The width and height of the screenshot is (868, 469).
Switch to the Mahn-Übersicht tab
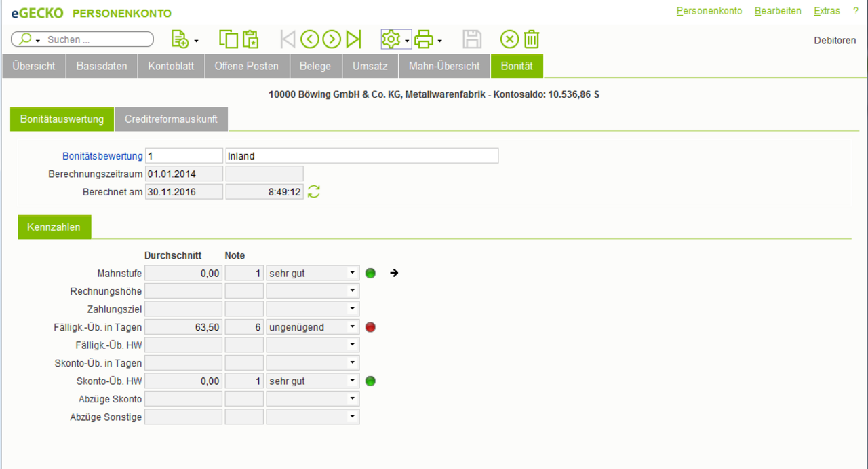[444, 66]
